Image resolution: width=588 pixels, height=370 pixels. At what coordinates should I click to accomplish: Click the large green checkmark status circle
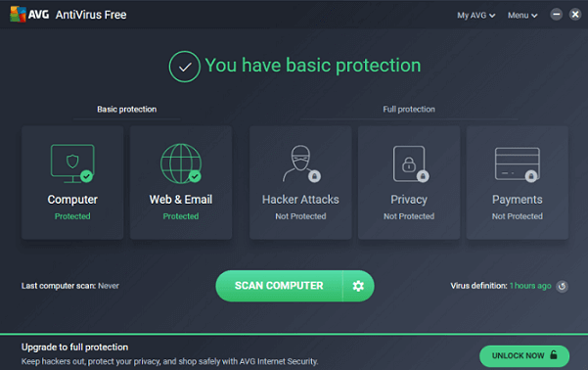pyautogui.click(x=185, y=67)
